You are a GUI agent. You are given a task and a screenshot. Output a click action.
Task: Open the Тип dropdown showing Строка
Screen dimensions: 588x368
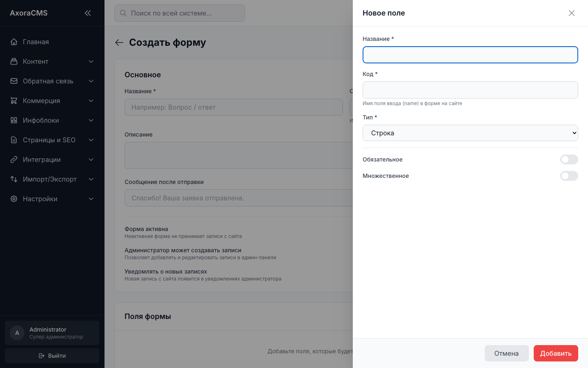tap(470, 133)
